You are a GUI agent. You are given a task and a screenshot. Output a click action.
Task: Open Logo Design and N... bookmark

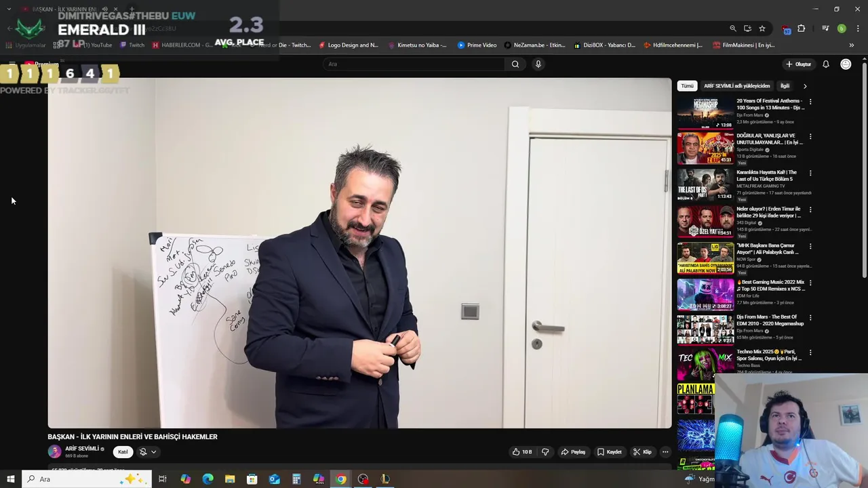click(348, 45)
